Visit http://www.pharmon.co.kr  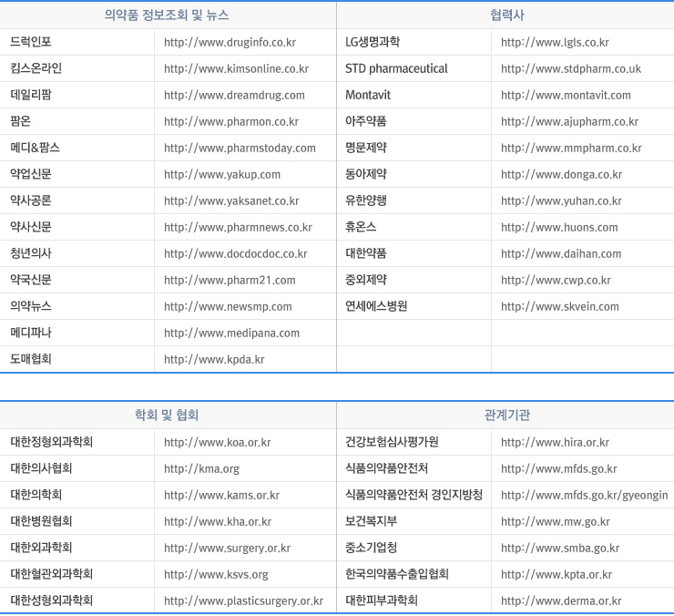click(x=231, y=122)
